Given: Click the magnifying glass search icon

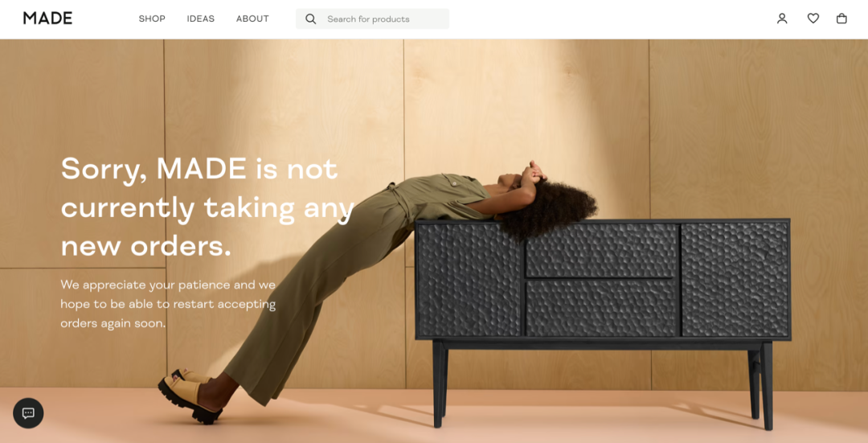Looking at the screenshot, I should (x=310, y=18).
